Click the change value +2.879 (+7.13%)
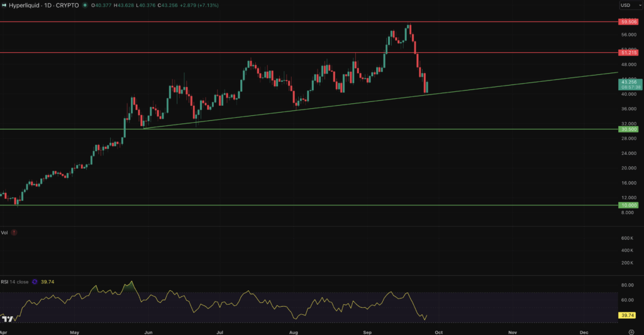 tap(199, 5)
